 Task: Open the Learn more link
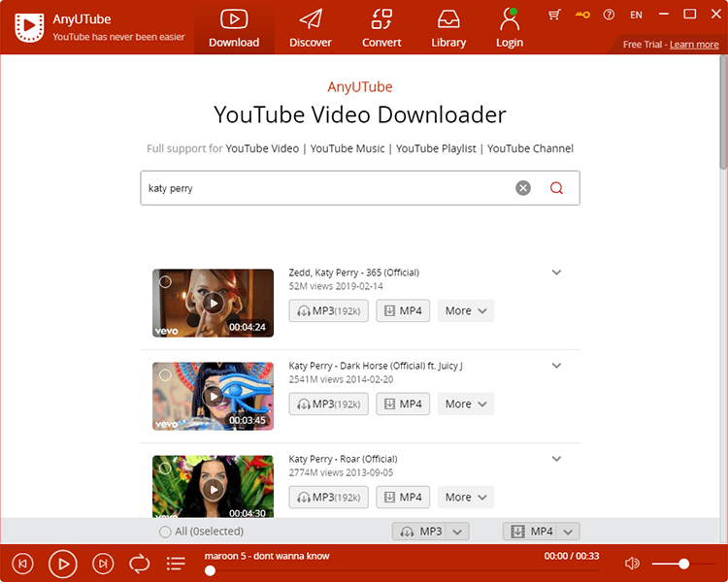point(694,45)
